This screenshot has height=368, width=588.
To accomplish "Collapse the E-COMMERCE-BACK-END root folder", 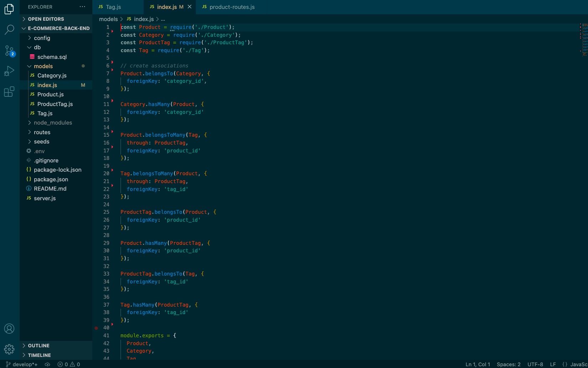I will coord(56,28).
